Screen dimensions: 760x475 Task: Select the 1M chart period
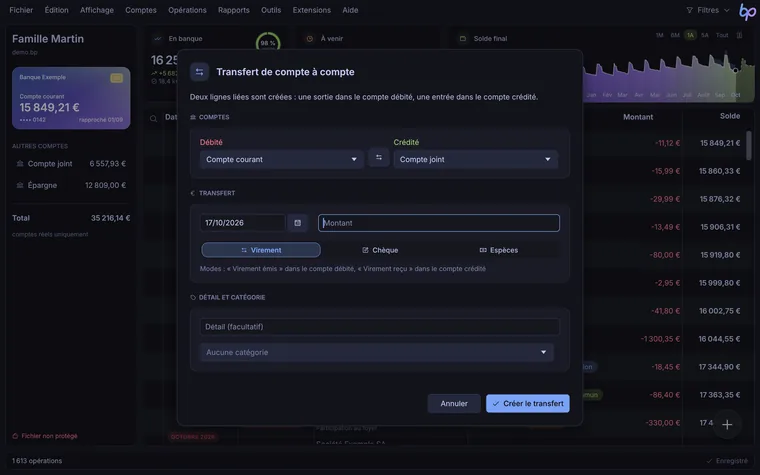(660, 35)
